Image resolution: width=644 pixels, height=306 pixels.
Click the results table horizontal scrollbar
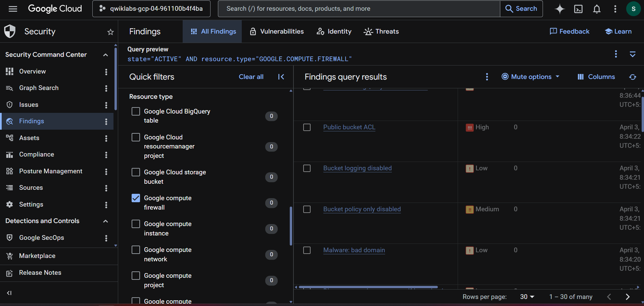tap(368, 287)
